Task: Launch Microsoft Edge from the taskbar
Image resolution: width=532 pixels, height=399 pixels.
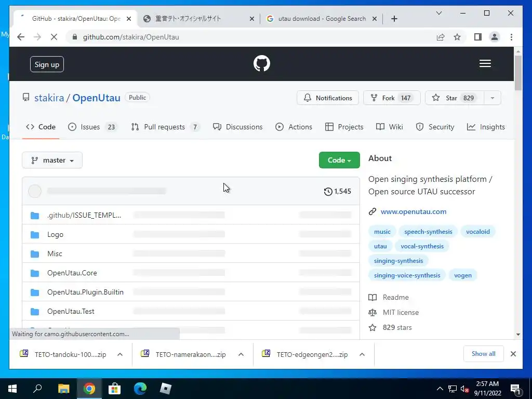Action: click(140, 389)
